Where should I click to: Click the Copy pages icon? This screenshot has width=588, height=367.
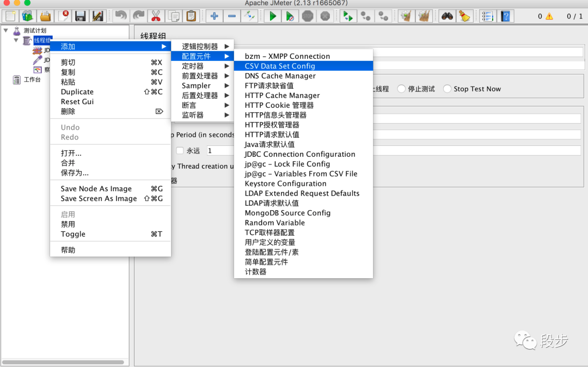click(173, 16)
